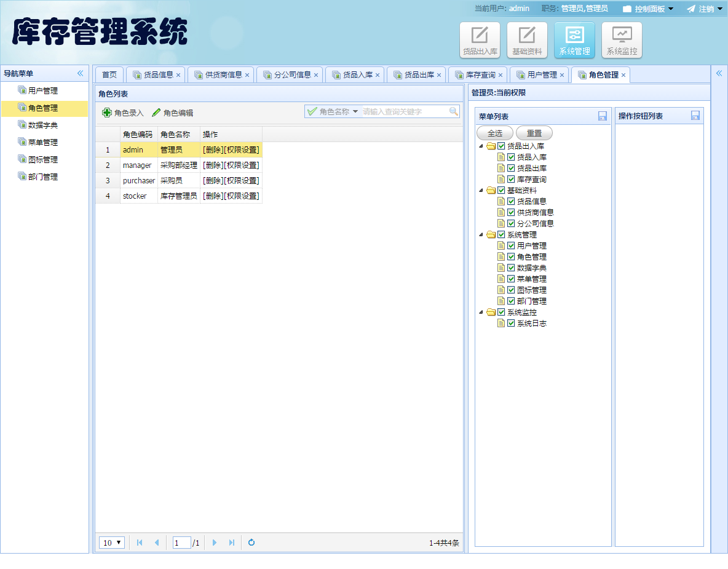This screenshot has width=728, height=569.
Task: Open 用户管理 in the navigation menu
Action: (43, 90)
